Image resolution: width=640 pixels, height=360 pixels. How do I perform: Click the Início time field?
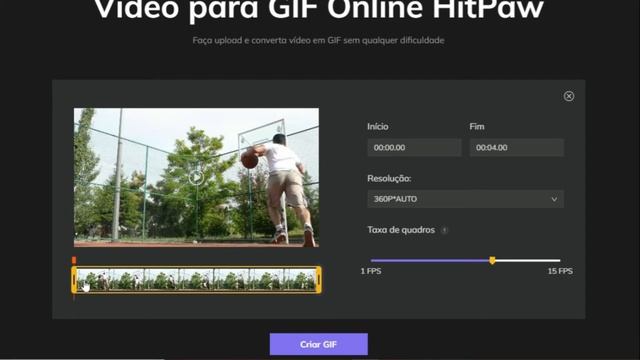click(x=414, y=147)
